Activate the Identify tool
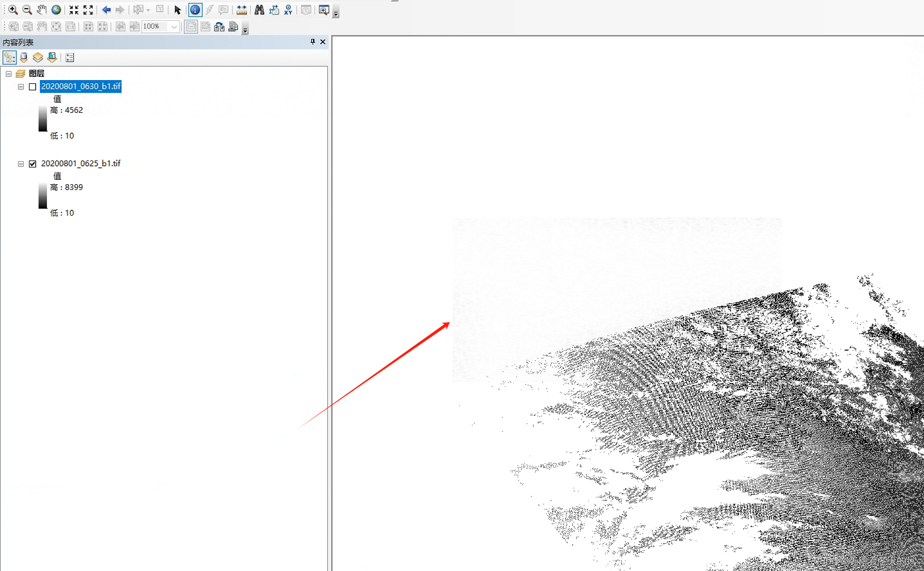Image resolution: width=924 pixels, height=571 pixels. click(x=195, y=10)
